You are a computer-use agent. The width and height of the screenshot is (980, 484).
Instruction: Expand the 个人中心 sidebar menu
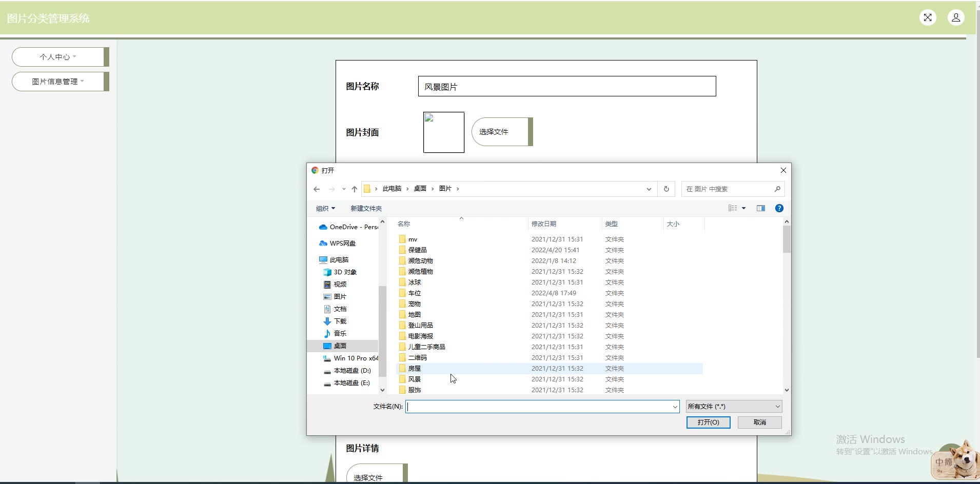58,57
